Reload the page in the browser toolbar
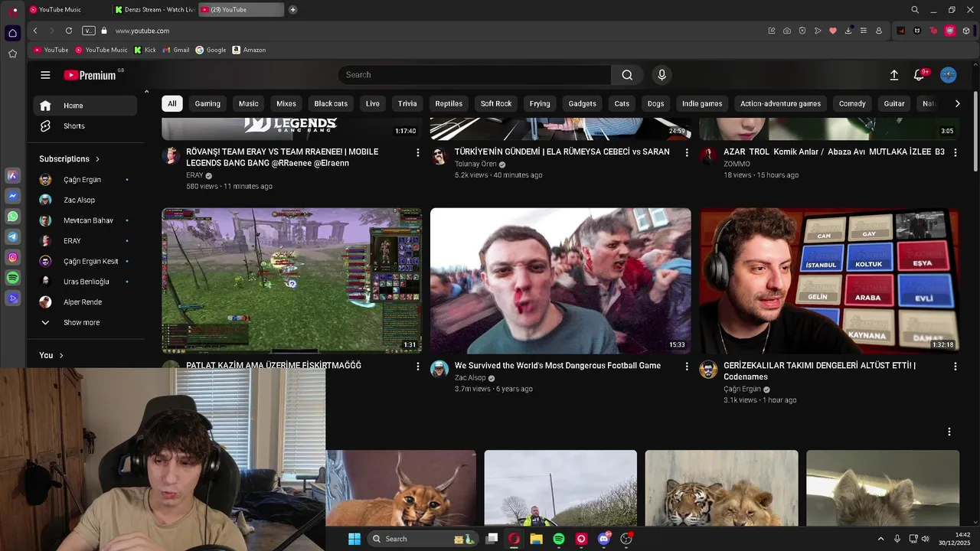Viewport: 980px width, 551px height. tap(69, 31)
